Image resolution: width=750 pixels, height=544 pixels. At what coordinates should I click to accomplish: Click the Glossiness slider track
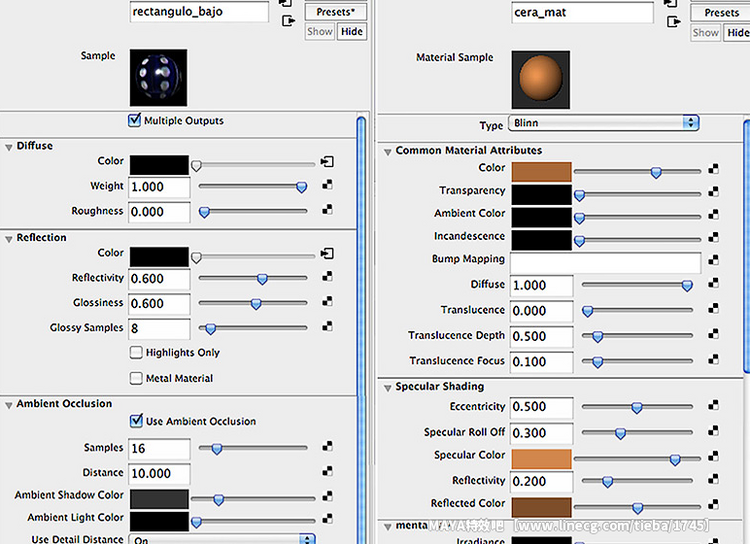253,303
